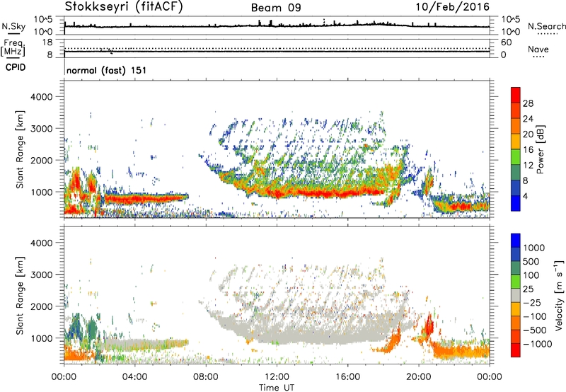
Task: Click the '60' Nave axis tick
Action: (506, 42)
